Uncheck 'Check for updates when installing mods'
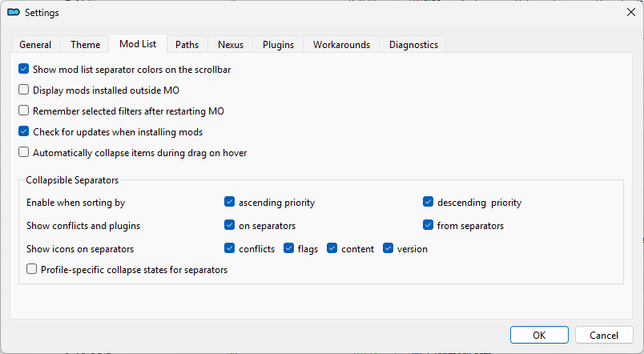This screenshot has height=354, width=644. (24, 132)
